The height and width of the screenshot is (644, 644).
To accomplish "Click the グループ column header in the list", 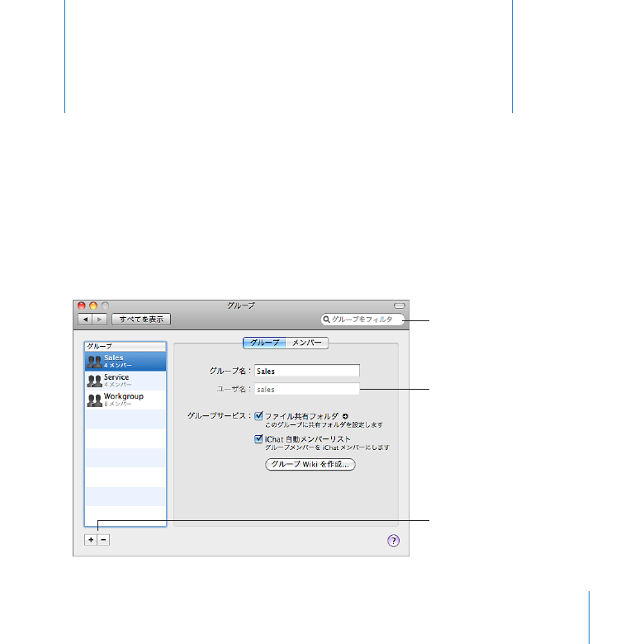I will (125, 346).
